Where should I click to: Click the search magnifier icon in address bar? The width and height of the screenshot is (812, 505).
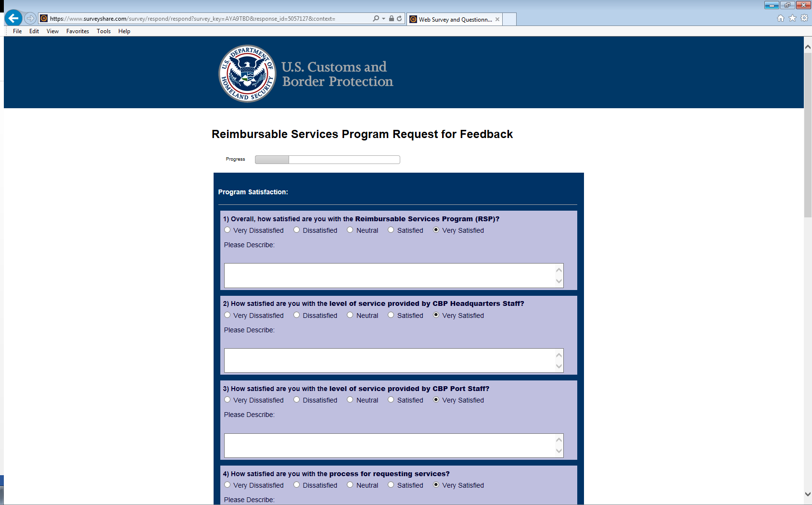tap(376, 18)
